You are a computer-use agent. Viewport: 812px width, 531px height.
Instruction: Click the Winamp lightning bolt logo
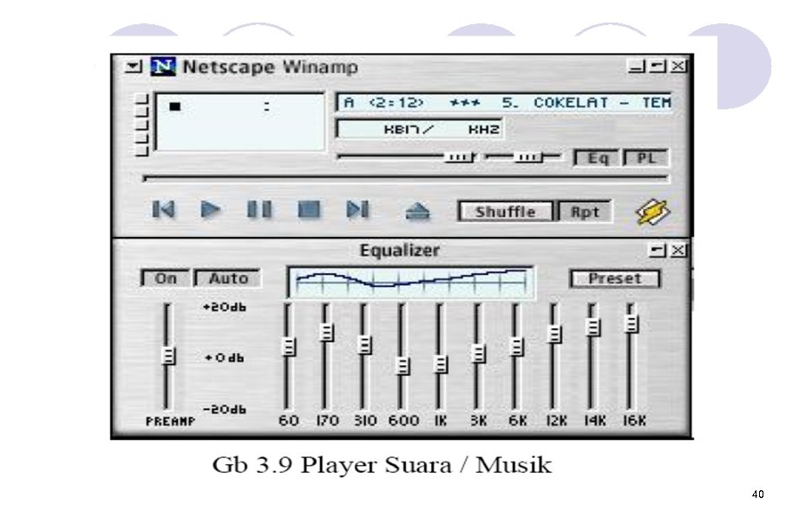point(652,212)
